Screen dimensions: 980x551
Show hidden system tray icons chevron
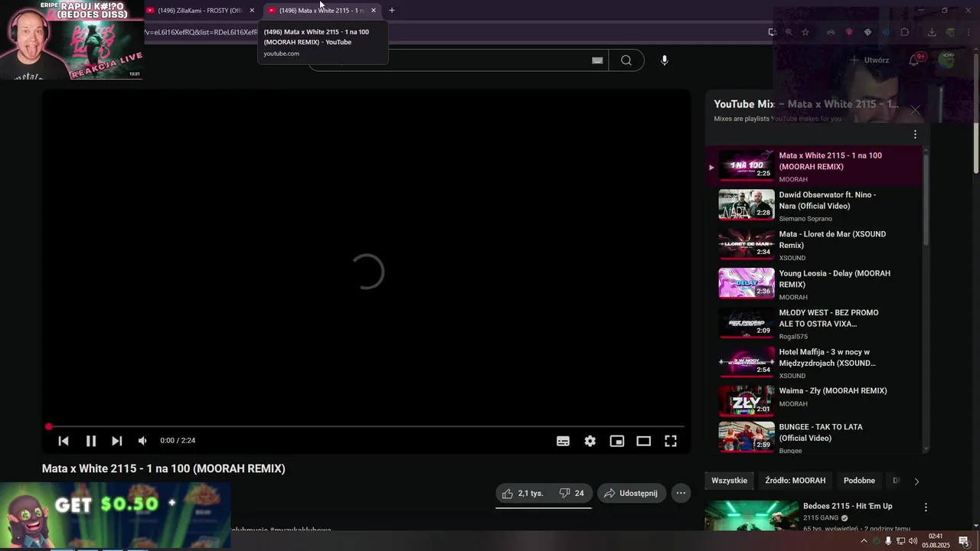(864, 541)
